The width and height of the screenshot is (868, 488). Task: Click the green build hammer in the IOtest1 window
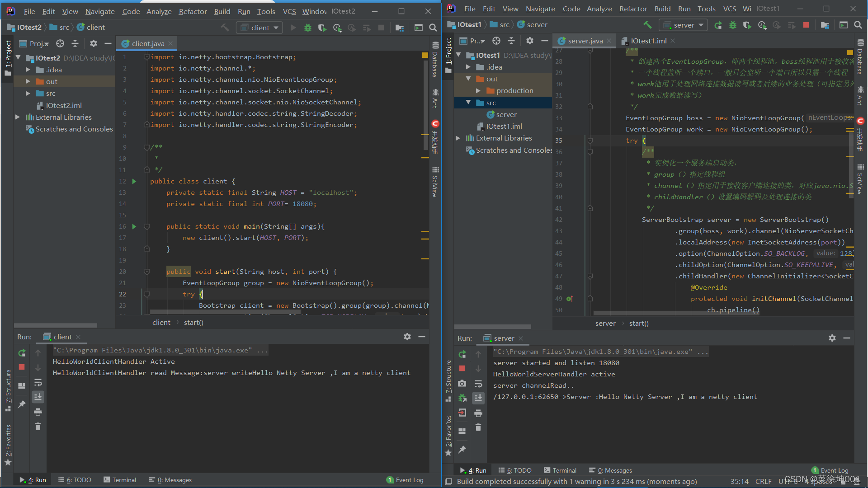click(647, 25)
